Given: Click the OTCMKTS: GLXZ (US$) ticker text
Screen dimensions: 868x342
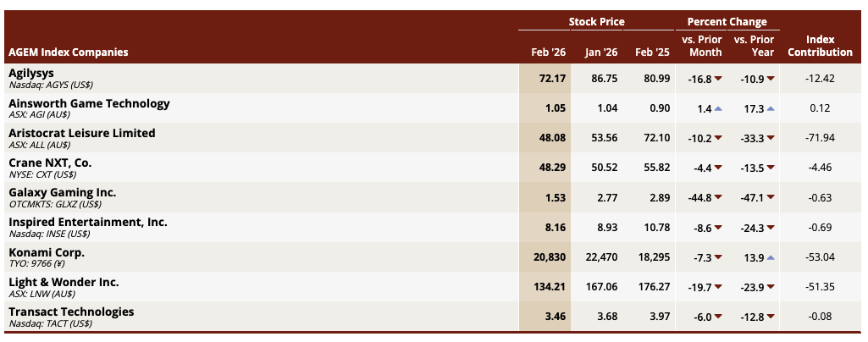Looking at the screenshot, I should 57,205.
